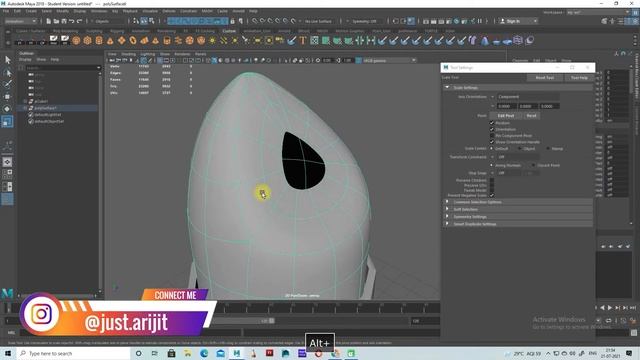Click the Edit Pivot button
Viewport: 640px width, 360px height.
506,116
